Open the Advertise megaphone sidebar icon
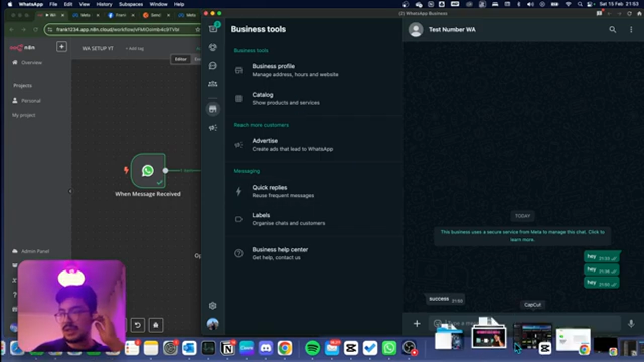 (213, 128)
